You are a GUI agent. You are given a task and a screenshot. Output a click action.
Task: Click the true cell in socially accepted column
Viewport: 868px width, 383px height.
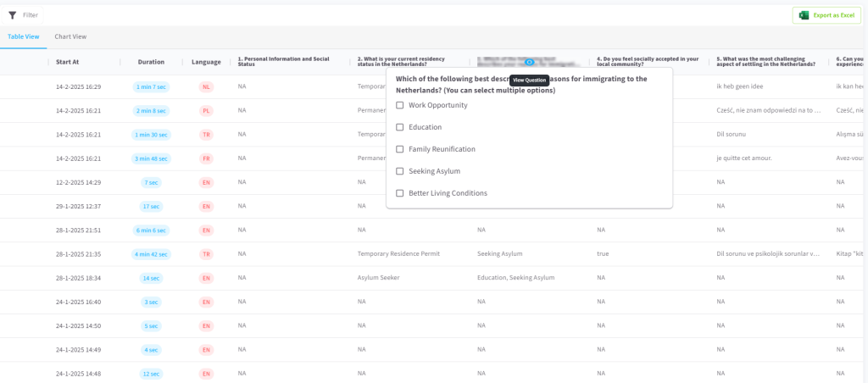pos(603,254)
